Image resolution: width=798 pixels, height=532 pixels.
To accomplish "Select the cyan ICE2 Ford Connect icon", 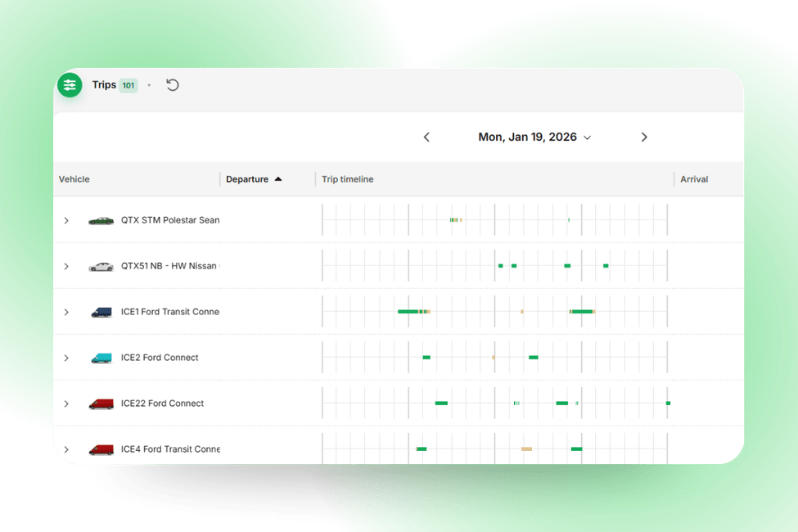I will point(101,357).
